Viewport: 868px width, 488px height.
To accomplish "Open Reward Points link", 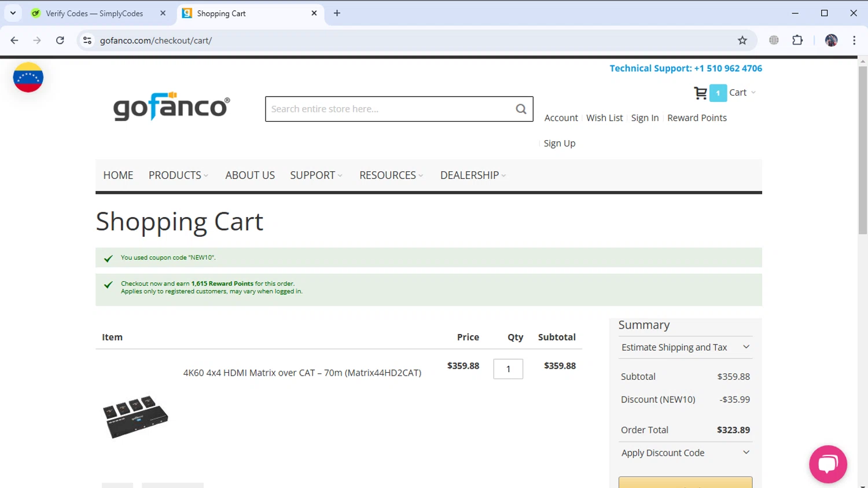I will pos(697,118).
